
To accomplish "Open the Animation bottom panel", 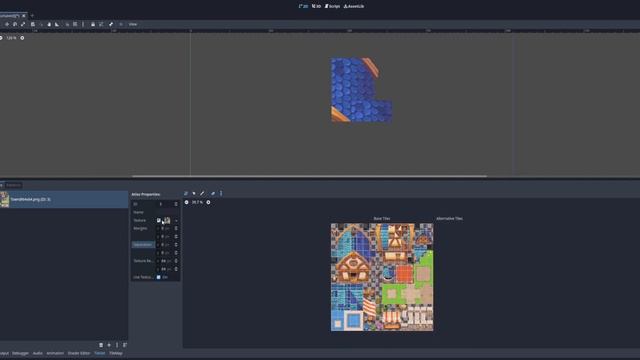I will tap(55, 353).
